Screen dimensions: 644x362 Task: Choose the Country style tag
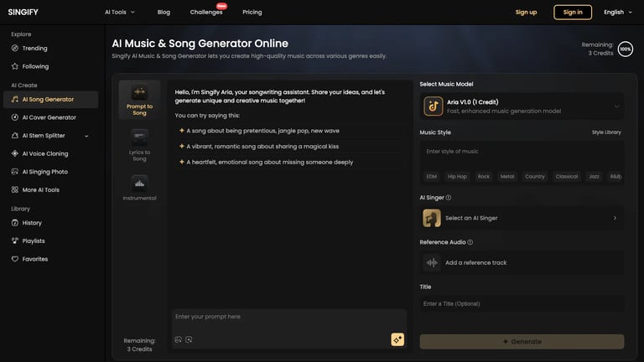pos(535,177)
